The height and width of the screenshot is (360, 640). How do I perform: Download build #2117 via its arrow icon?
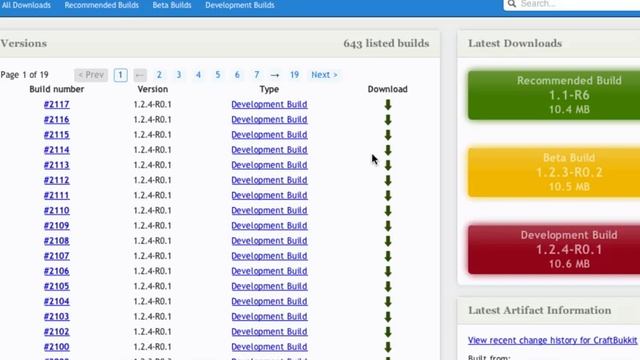tap(388, 105)
